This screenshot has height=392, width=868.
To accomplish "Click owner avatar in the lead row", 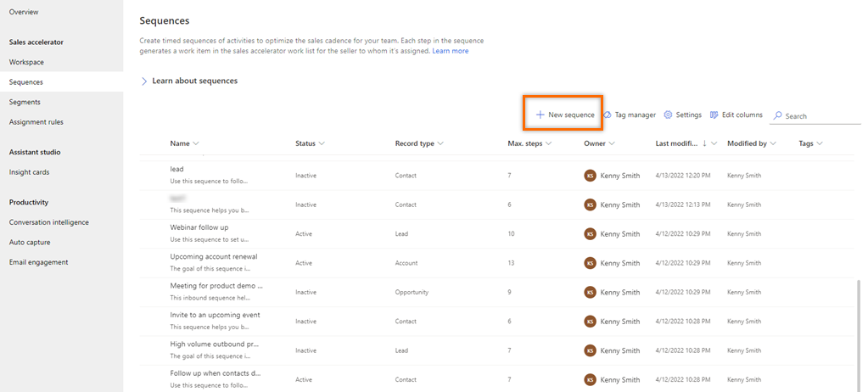I will [x=591, y=176].
